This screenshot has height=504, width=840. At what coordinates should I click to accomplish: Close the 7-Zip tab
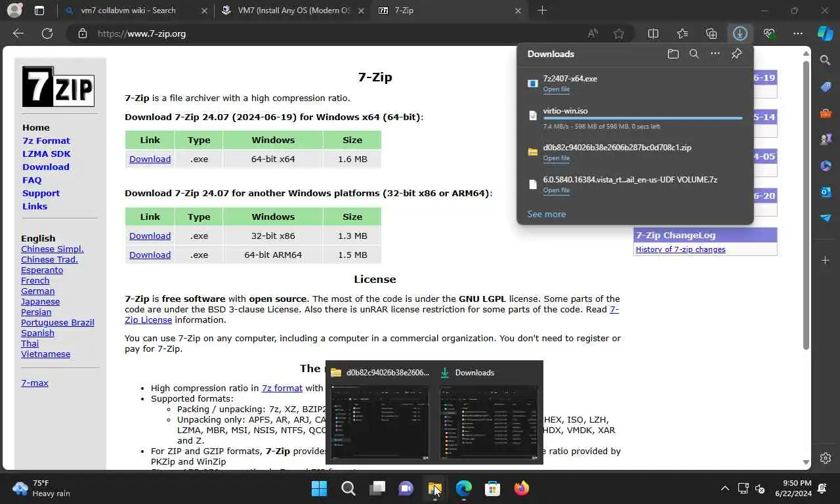(x=518, y=10)
